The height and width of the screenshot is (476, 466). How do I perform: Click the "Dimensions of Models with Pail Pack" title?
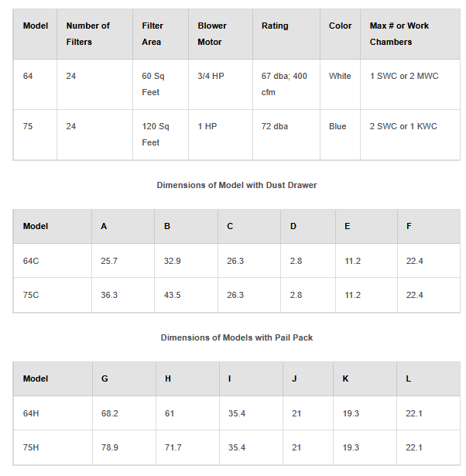(x=236, y=337)
